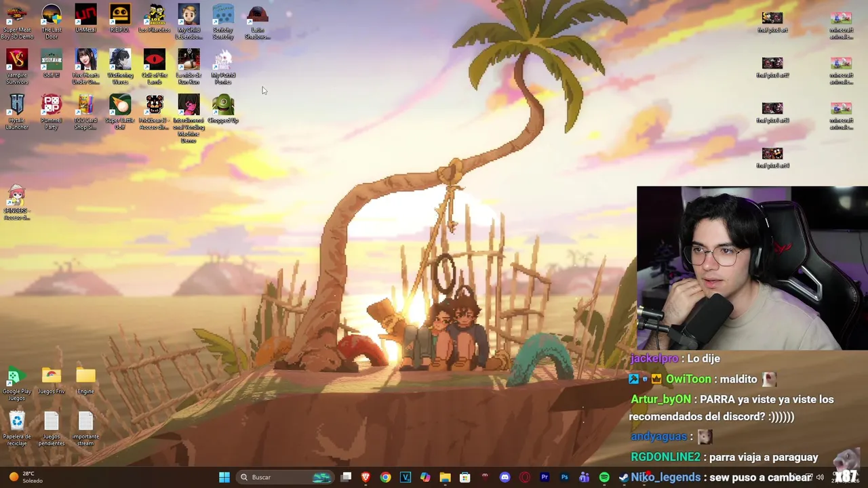The height and width of the screenshot is (488, 868).
Task: Launch the Vampire Survivors shortcut
Action: (x=17, y=67)
